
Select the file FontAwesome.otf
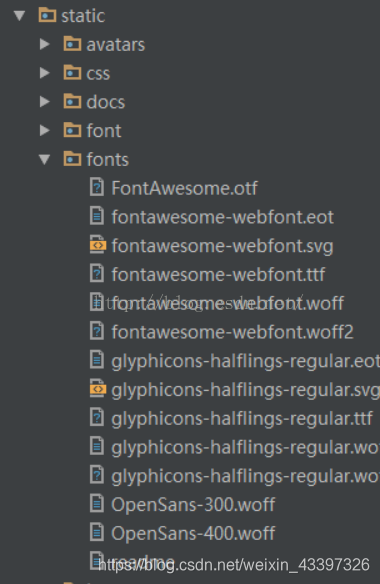coord(184,188)
